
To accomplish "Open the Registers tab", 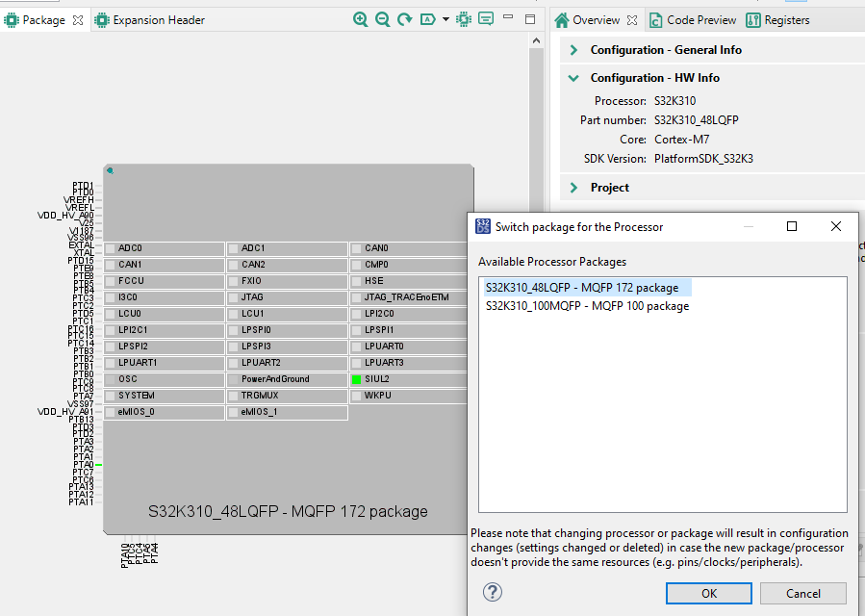I will (x=785, y=18).
